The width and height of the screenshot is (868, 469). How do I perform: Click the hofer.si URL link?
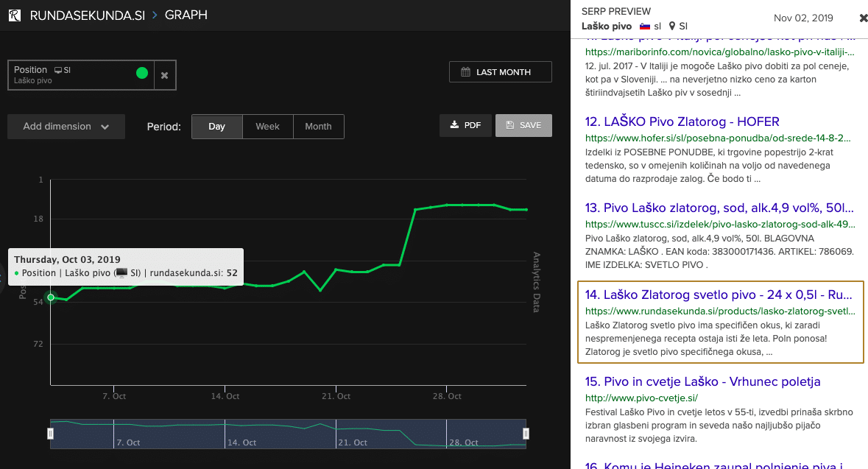coord(718,138)
